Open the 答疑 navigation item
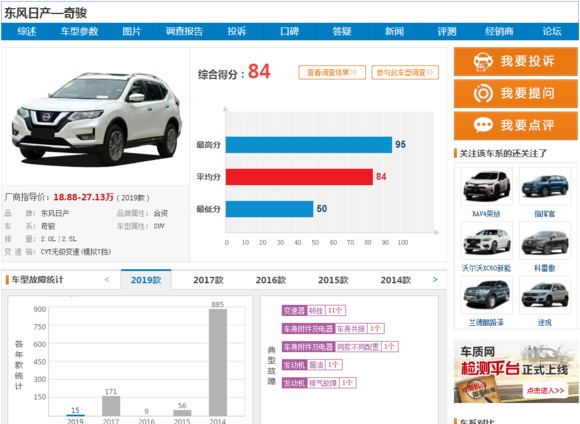This screenshot has width=580, height=424. (342, 31)
